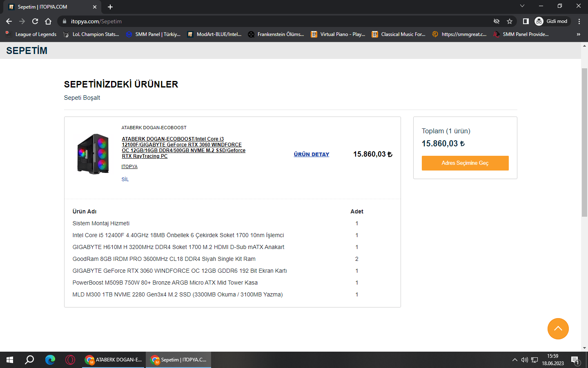The image size is (588, 368).
Task: Select the Sistem Montaj Hizmeti row text
Action: pos(101,223)
